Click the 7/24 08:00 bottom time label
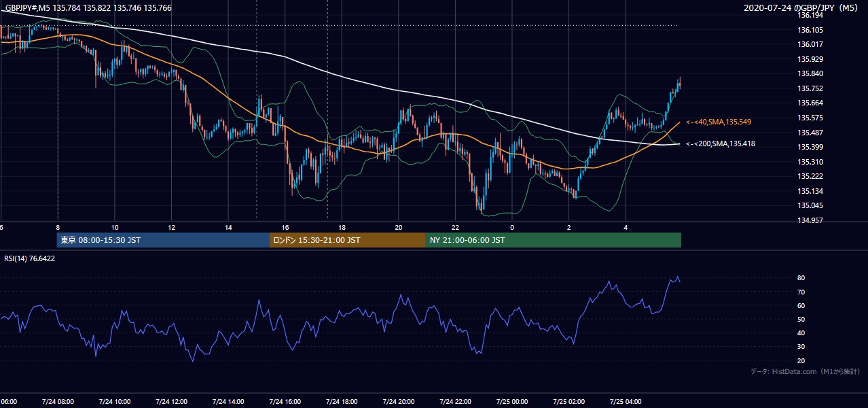 pyautogui.click(x=58, y=401)
